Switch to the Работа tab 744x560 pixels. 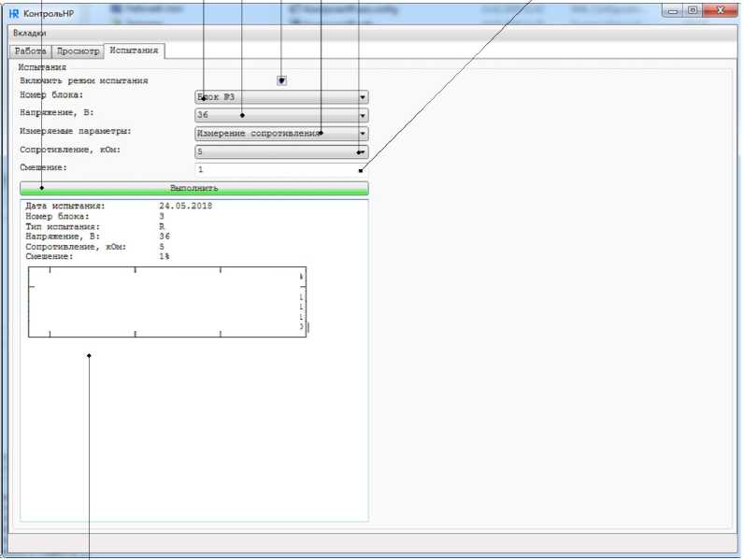30,51
